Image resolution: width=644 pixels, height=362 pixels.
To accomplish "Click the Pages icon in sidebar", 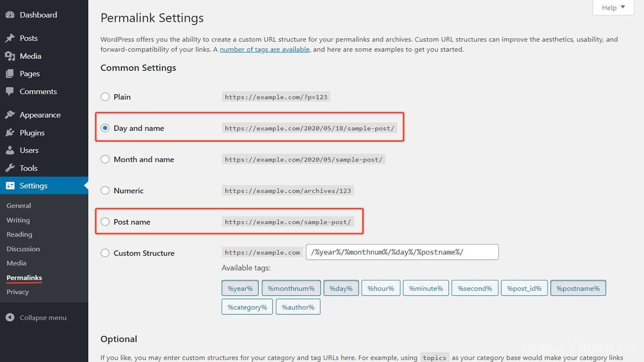I will click(x=10, y=74).
